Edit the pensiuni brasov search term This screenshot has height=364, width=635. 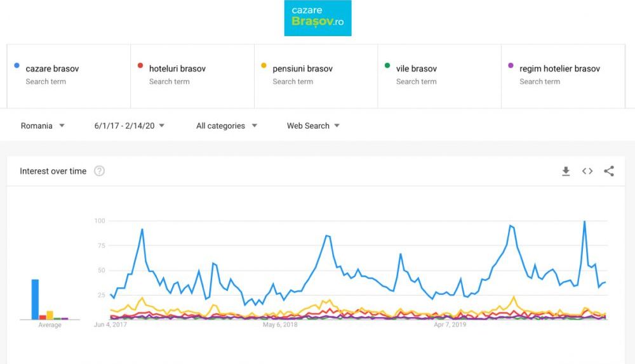pyautogui.click(x=302, y=68)
